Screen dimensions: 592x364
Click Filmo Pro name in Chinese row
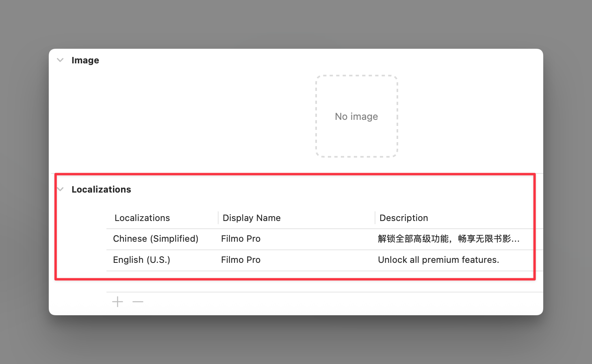pos(241,239)
